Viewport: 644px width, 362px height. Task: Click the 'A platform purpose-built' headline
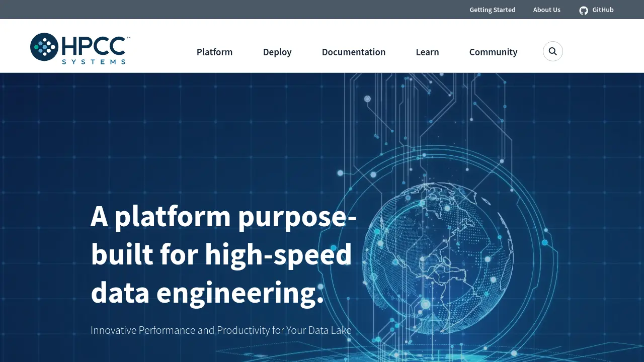tap(223, 254)
